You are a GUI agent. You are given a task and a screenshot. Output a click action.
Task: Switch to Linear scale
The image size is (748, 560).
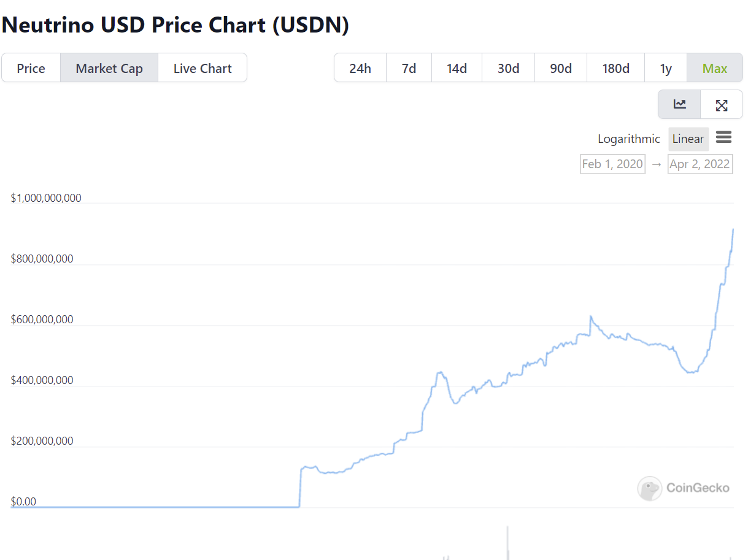pyautogui.click(x=688, y=139)
